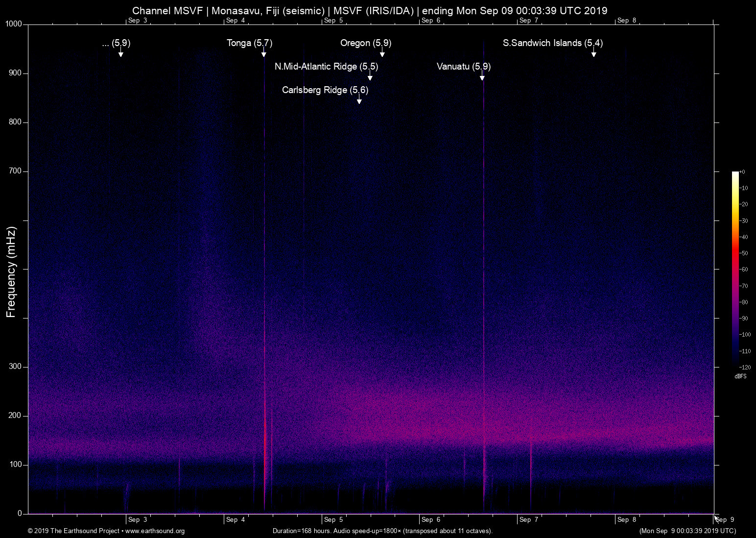Viewport: 756px width, 538px height.
Task: Click the unnamed "... (5.9)" event label
Action: pyautogui.click(x=116, y=43)
